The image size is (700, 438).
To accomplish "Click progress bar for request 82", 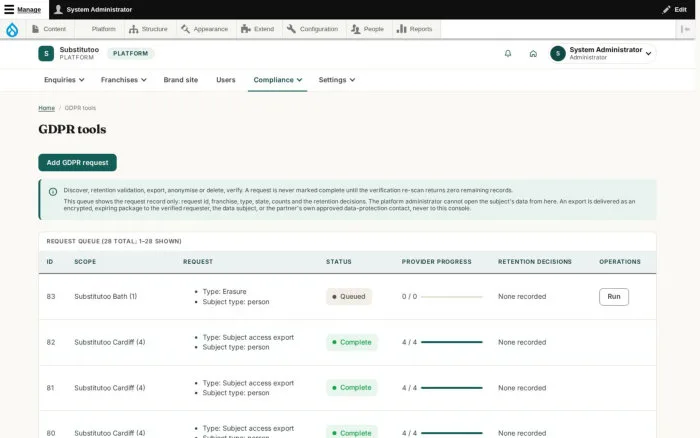I will (451, 342).
